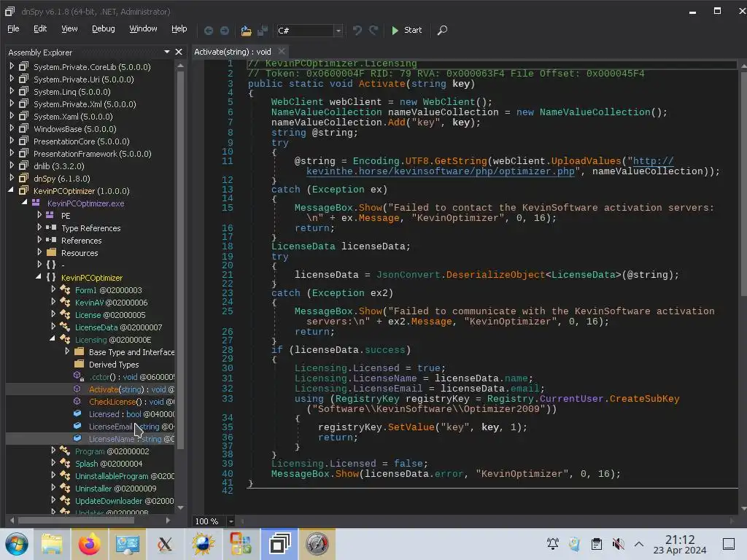
Task: Open the Windows Start button
Action: 17,544
